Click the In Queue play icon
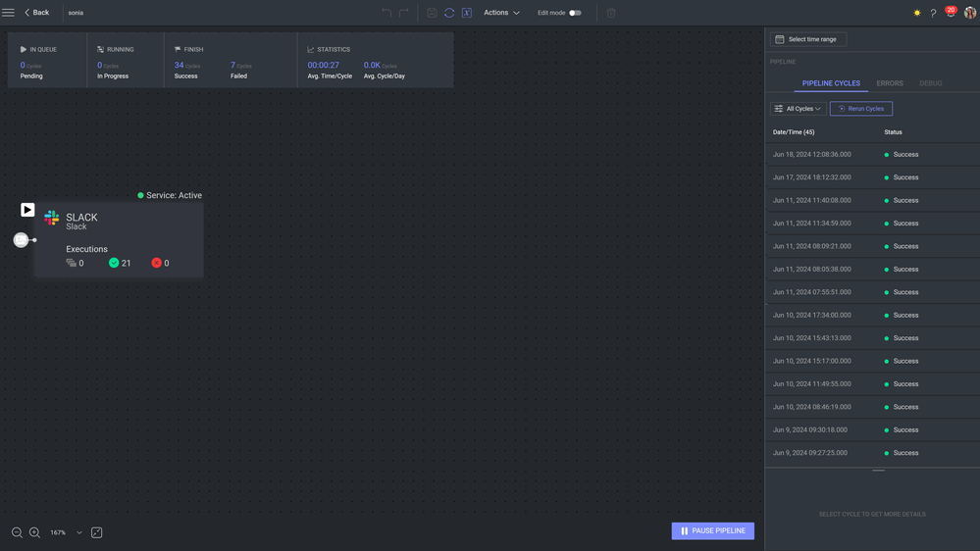Screen dimensions: 980x551 pyautogui.click(x=24, y=49)
